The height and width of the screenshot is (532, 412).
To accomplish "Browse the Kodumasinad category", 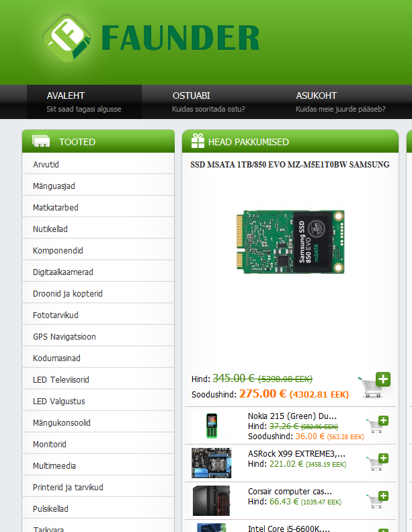I will tap(98, 358).
